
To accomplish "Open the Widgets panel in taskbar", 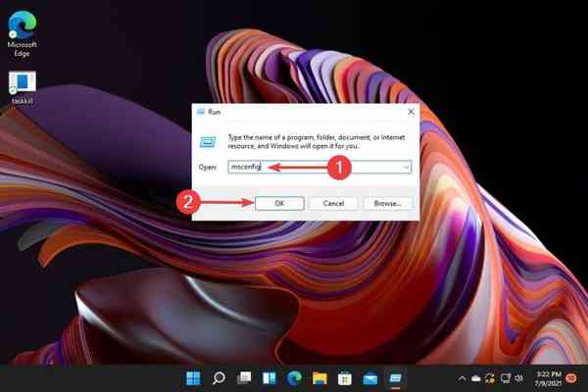I will [x=270, y=377].
